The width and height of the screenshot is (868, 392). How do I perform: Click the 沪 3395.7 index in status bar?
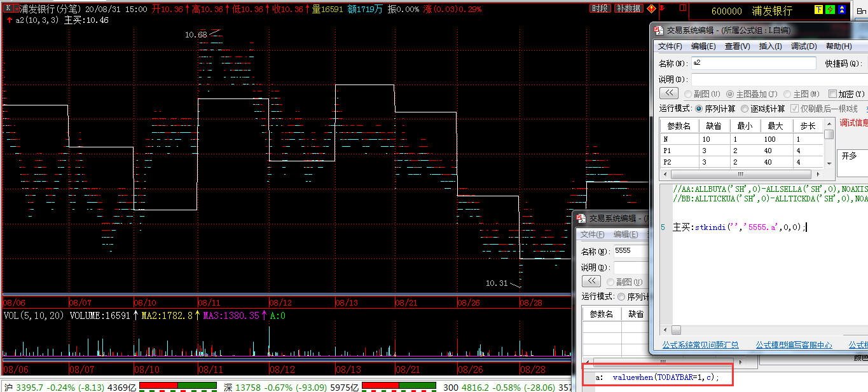[x=24, y=387]
